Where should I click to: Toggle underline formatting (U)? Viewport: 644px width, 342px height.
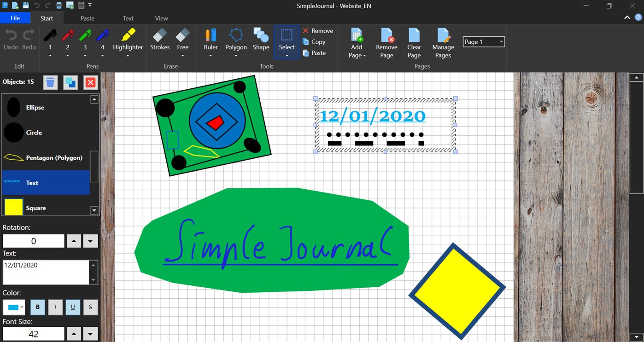point(73,307)
